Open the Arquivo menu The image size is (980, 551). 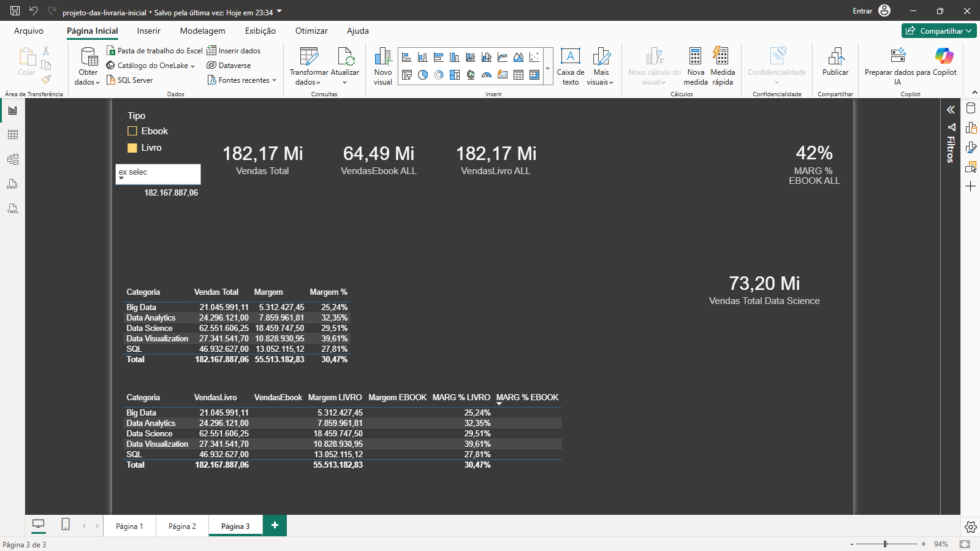[x=29, y=31]
